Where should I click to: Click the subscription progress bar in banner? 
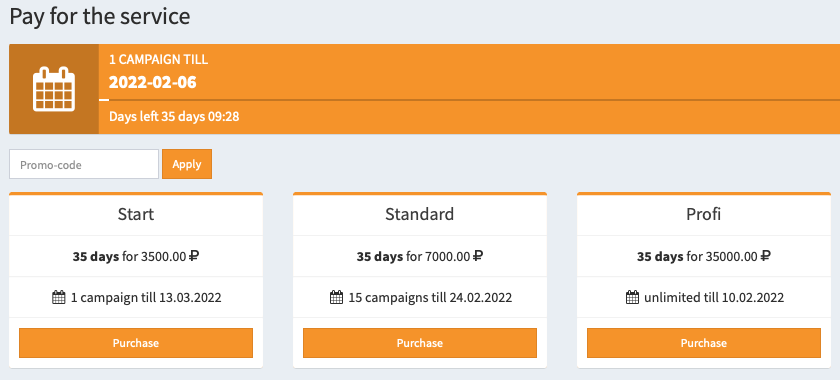click(x=469, y=100)
